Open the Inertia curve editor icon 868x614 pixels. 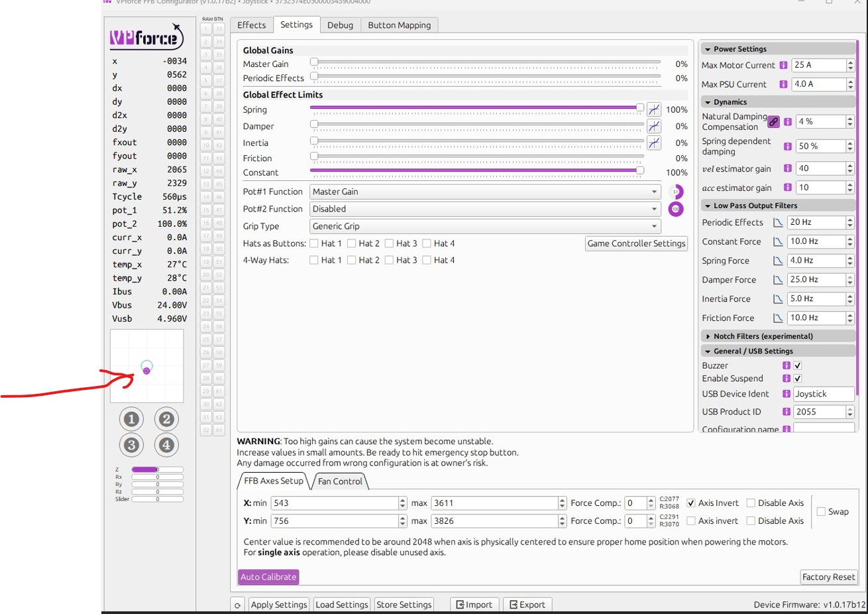(x=653, y=143)
